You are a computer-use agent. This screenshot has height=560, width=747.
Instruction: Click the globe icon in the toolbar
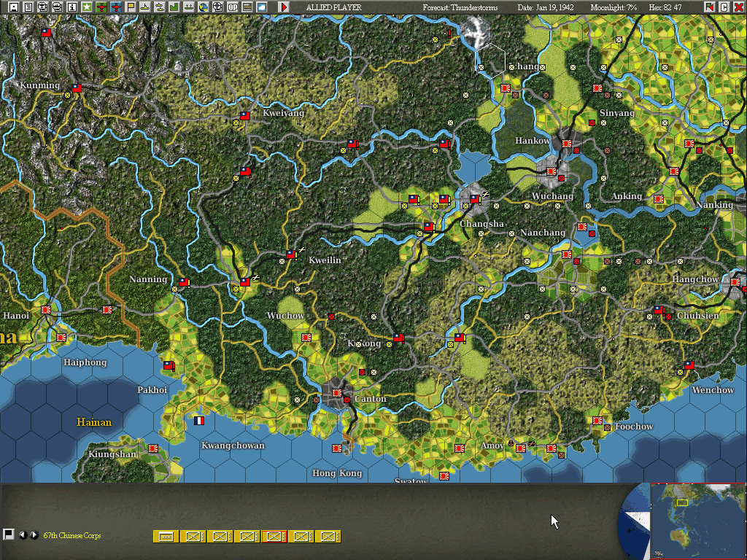(204, 7)
